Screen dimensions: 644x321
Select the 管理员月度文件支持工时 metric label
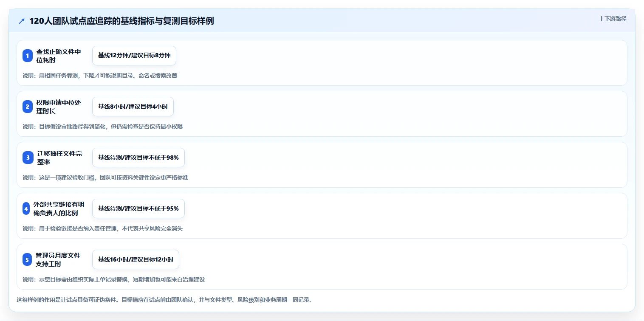58,259
